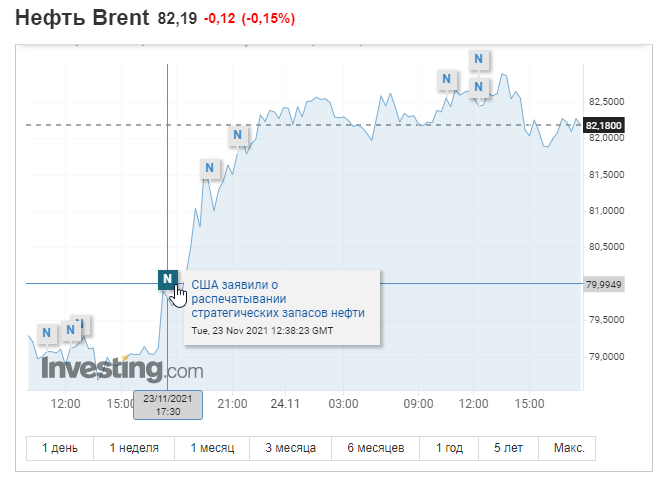Viewport: 658px width, 479px height.
Task: Click the topmost news marker on the chart
Action: coord(480,58)
